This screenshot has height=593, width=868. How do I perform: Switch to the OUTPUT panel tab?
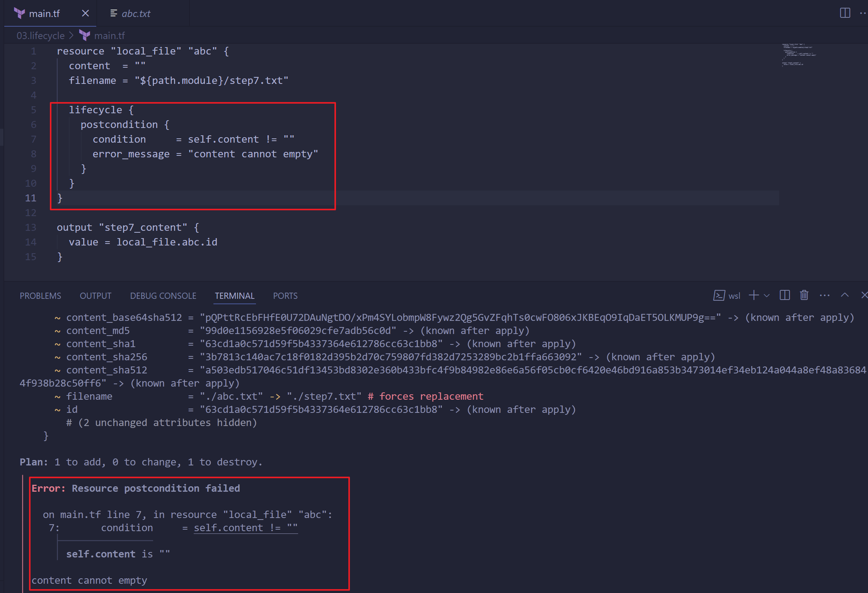(95, 296)
